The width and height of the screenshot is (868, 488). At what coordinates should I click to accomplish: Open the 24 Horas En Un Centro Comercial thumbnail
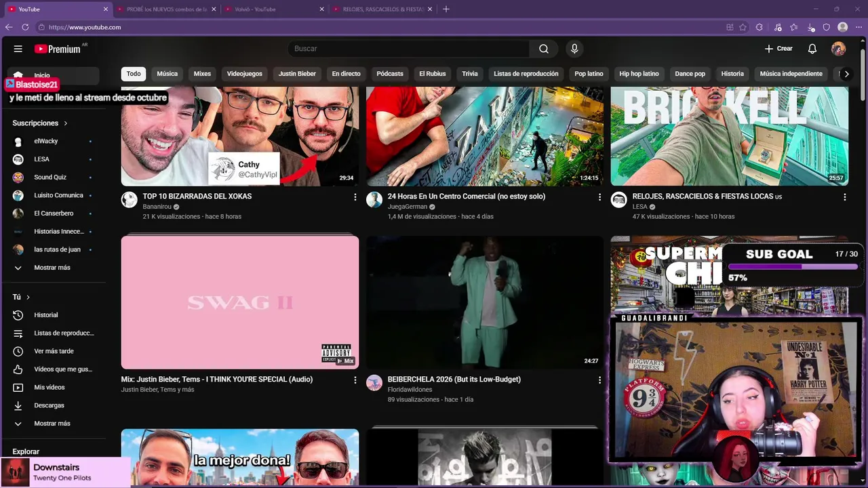coord(485,136)
